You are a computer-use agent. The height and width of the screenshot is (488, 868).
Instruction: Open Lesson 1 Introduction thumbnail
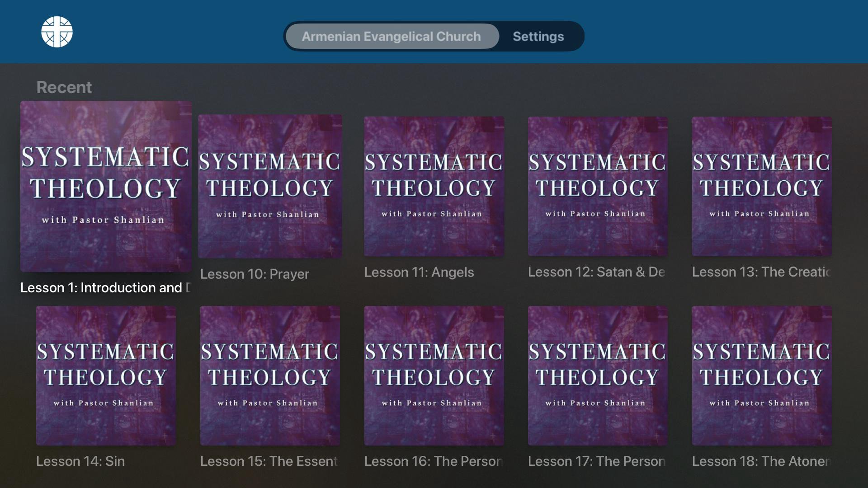coord(106,186)
